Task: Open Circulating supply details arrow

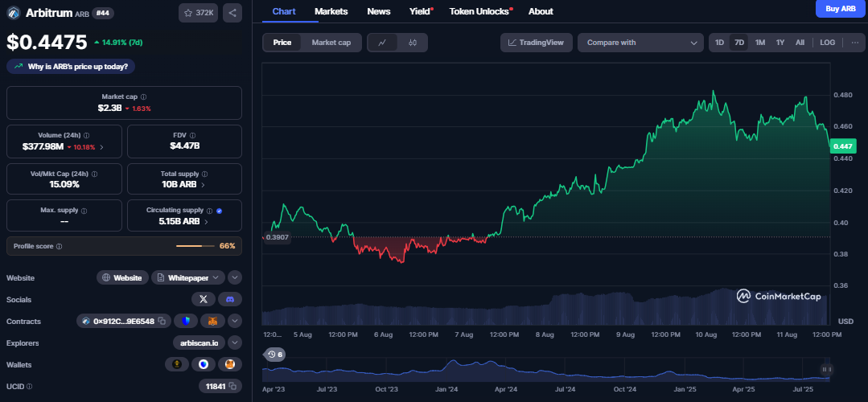Action: click(206, 222)
